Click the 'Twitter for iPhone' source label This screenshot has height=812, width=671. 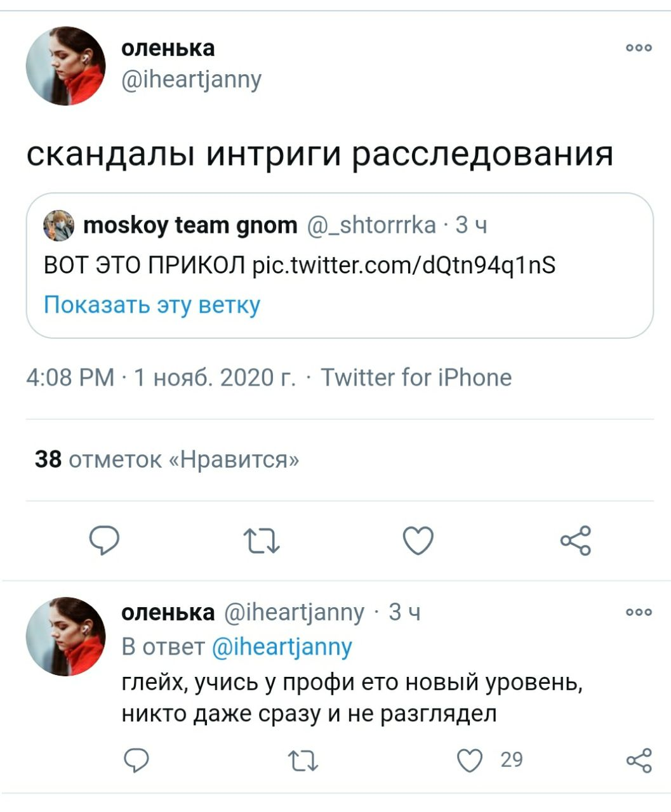pos(416,377)
